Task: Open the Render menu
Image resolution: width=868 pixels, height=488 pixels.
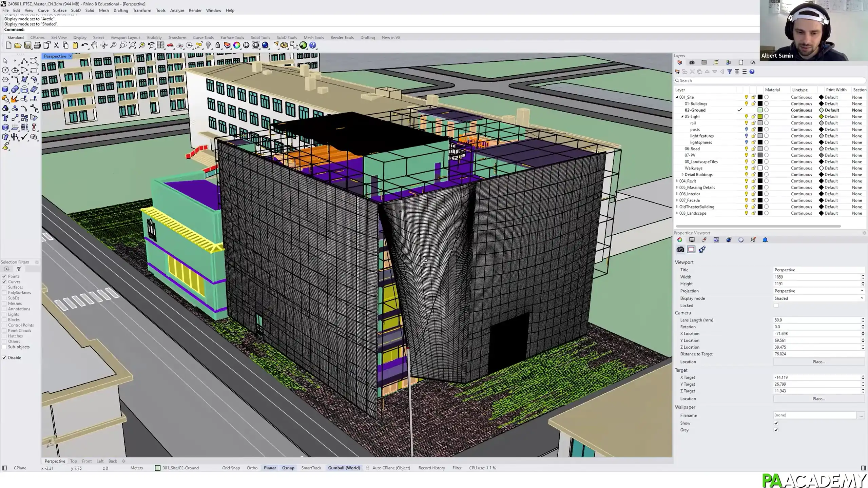Action: (195, 10)
